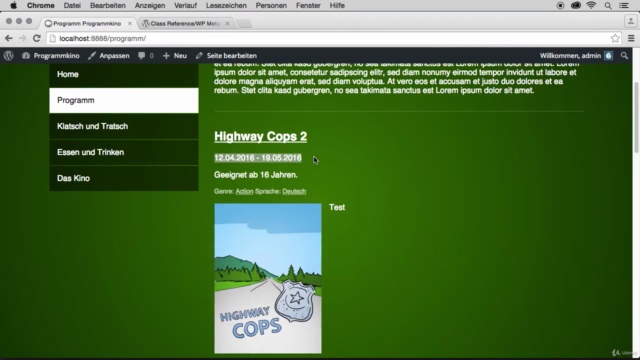Click the Creative Cloud menu bar icon

(576, 5)
